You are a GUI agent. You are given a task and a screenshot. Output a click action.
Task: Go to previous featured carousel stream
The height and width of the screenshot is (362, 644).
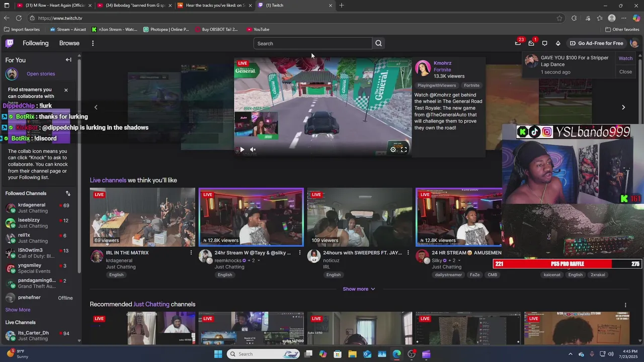(96, 107)
